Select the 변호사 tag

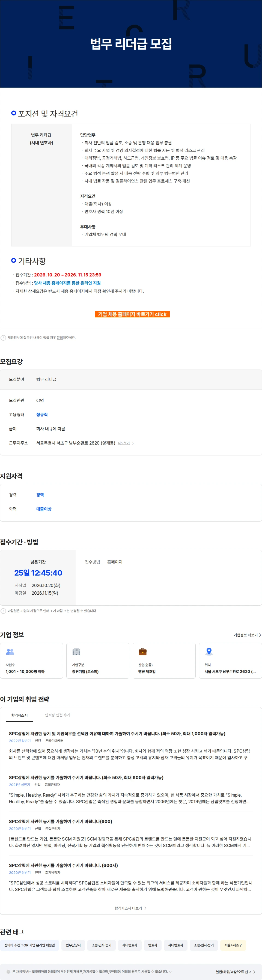click(153, 945)
